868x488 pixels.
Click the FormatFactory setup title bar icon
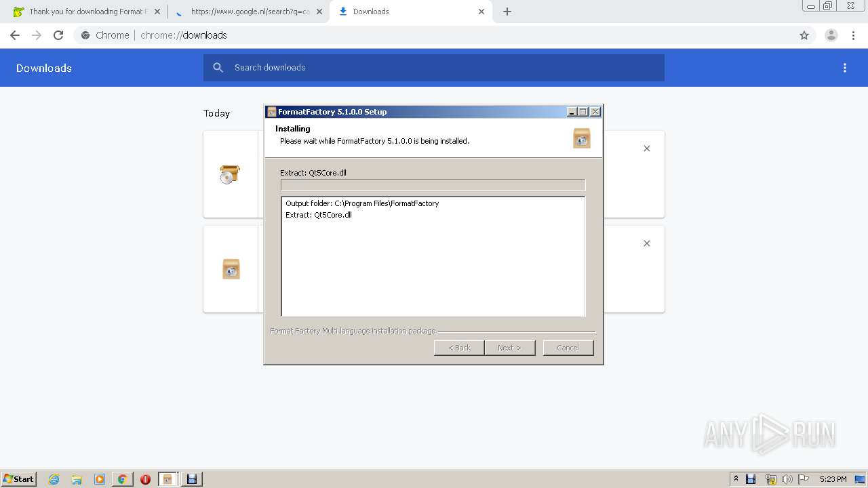[271, 112]
